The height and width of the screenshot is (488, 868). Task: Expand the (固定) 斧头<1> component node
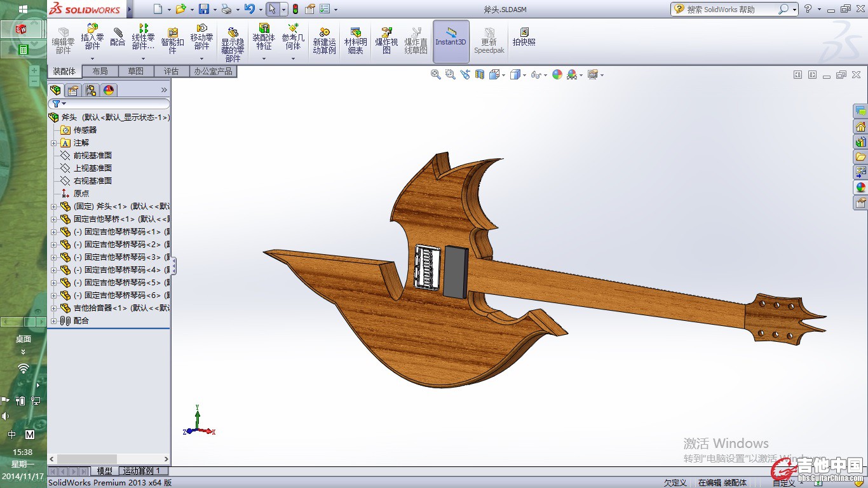pos(54,207)
